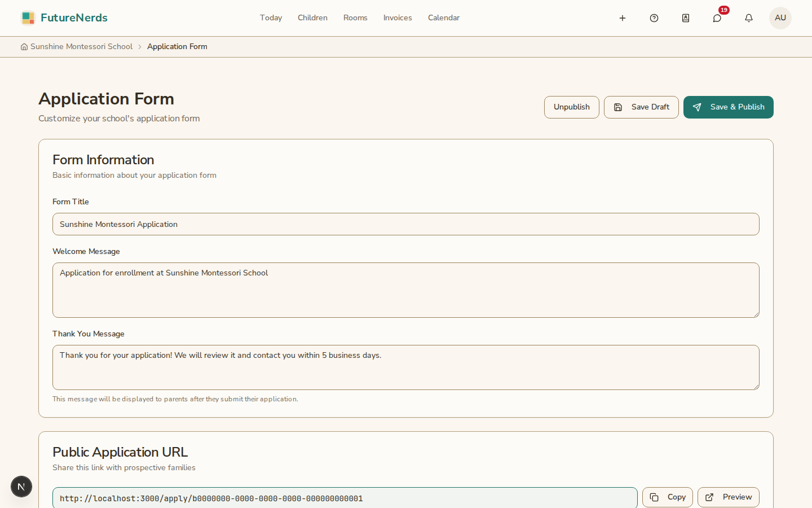Open the help question mark icon
This screenshot has height=508, width=812.
click(654, 18)
